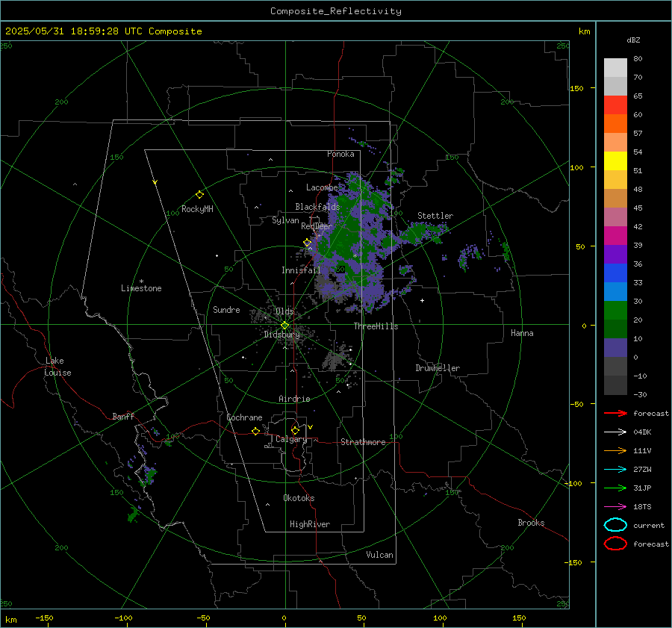Click the RedDeer city label
This screenshot has width=672, height=628.
click(x=317, y=226)
